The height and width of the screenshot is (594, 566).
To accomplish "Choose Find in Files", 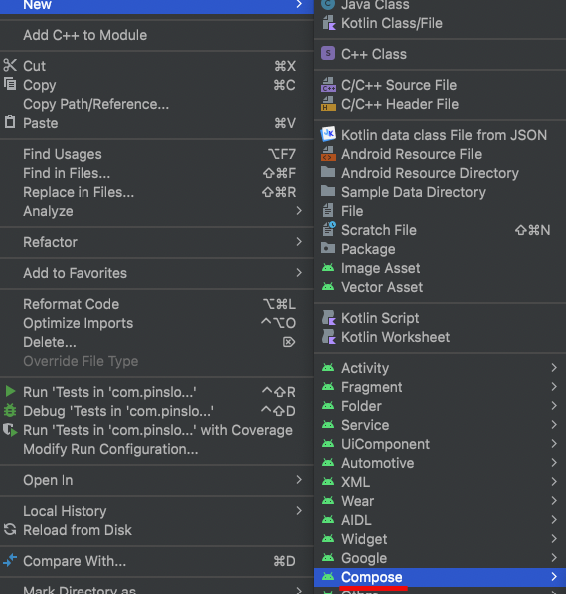I will (66, 173).
